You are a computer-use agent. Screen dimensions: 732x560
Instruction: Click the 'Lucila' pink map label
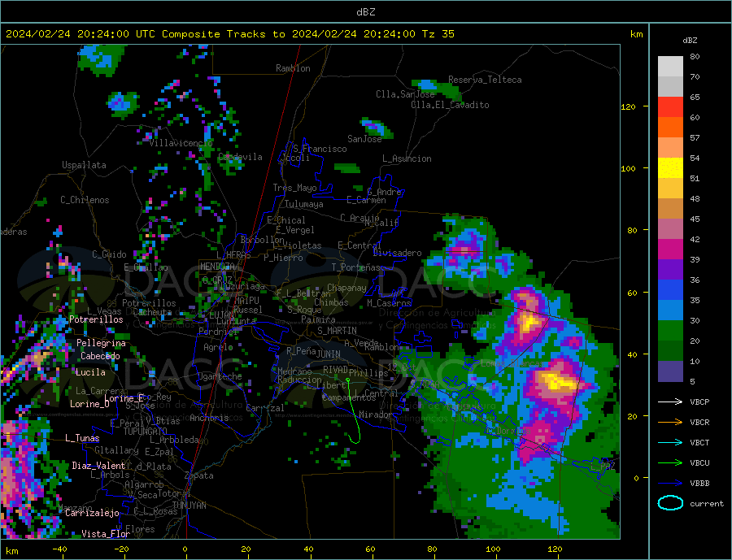[90, 372]
